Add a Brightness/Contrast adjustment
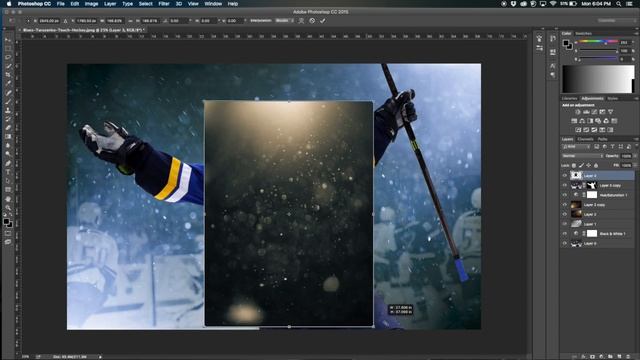The image size is (640, 360). 578,112
